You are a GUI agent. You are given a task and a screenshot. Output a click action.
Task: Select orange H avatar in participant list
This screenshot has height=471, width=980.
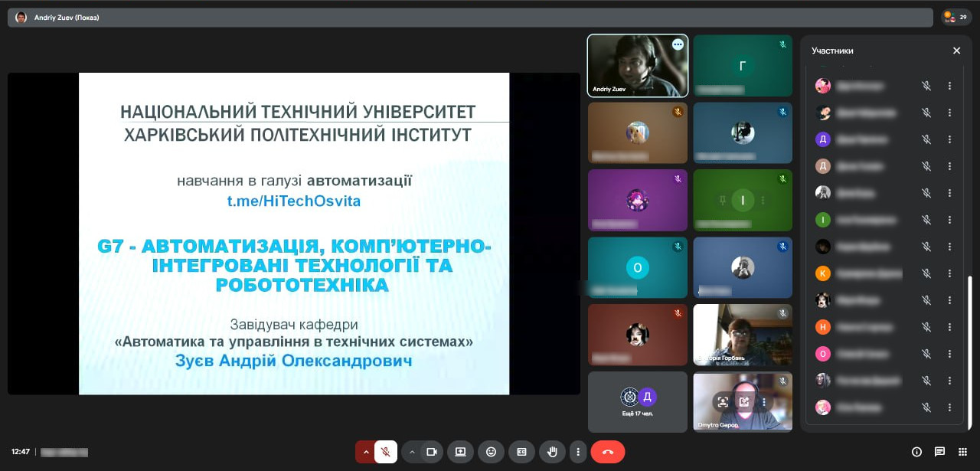click(x=823, y=327)
